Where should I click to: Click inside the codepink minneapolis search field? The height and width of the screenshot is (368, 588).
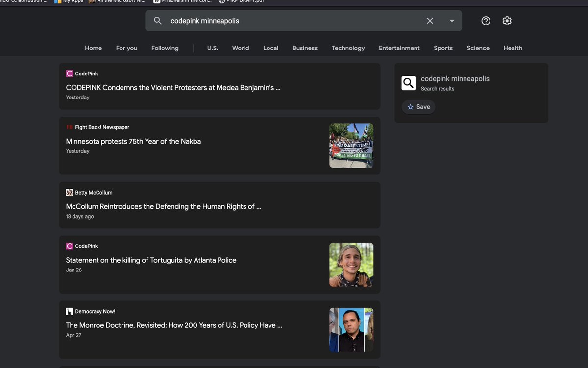294,21
